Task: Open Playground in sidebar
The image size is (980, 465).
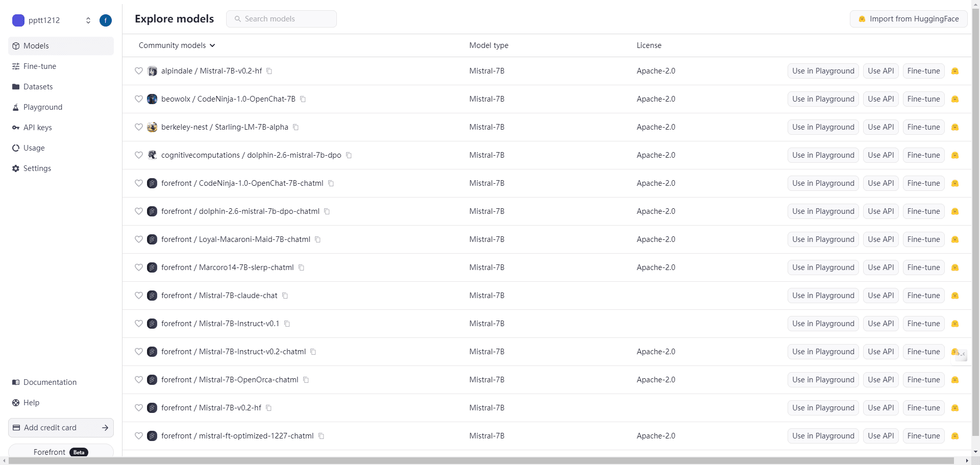Action: 61,107
